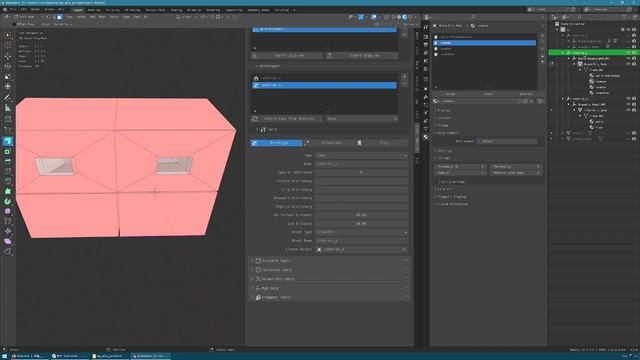640x360 pixels.
Task: Open the World properties tab
Action: coord(426,69)
